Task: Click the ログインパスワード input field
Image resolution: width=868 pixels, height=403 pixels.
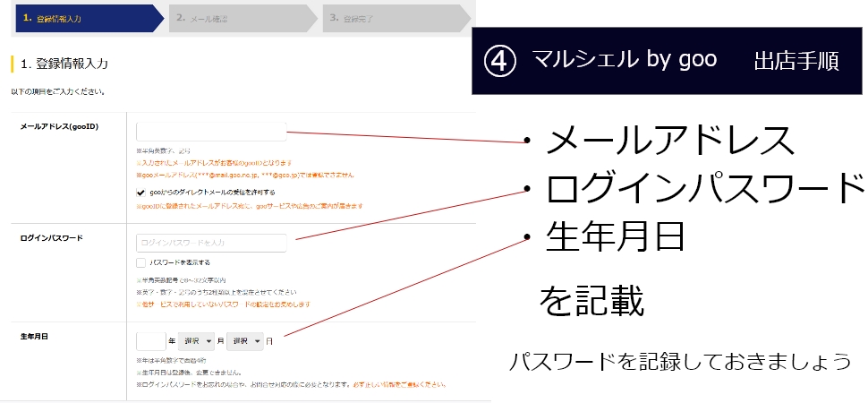Action: click(211, 243)
